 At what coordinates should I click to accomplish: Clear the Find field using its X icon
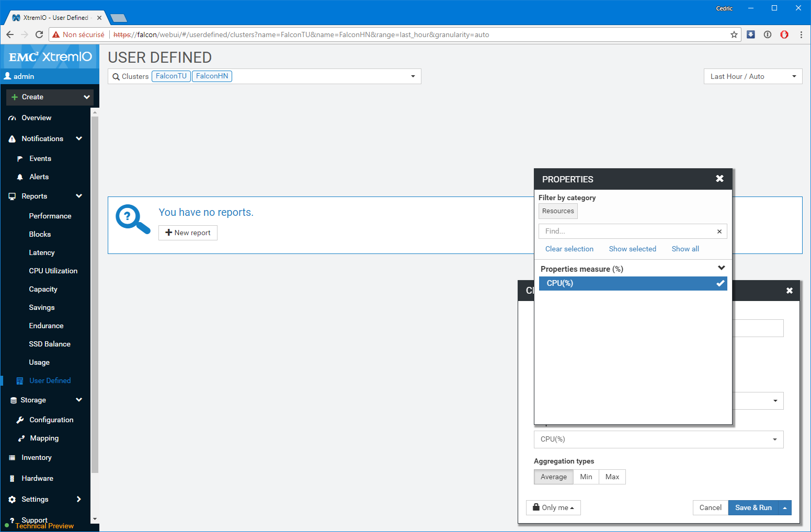pyautogui.click(x=719, y=232)
